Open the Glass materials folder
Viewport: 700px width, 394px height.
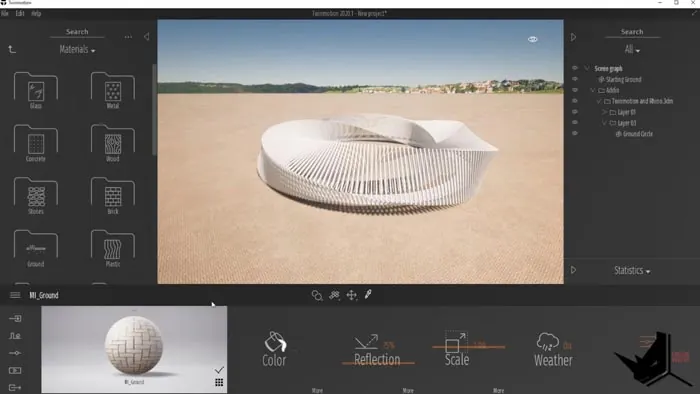(x=36, y=91)
